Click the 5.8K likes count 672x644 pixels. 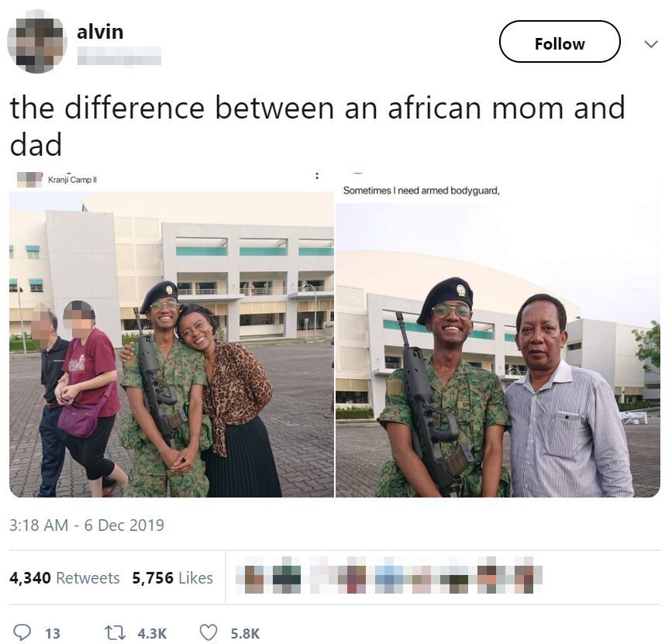click(x=245, y=633)
